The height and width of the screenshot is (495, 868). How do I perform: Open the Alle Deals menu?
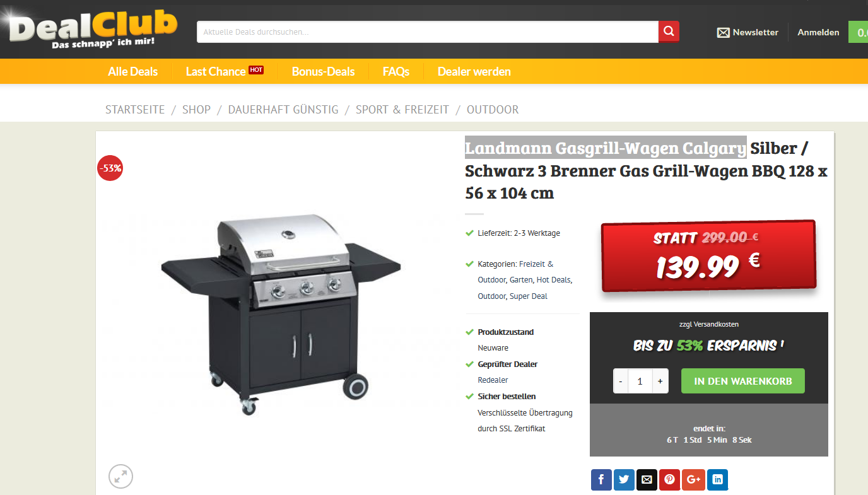click(133, 71)
